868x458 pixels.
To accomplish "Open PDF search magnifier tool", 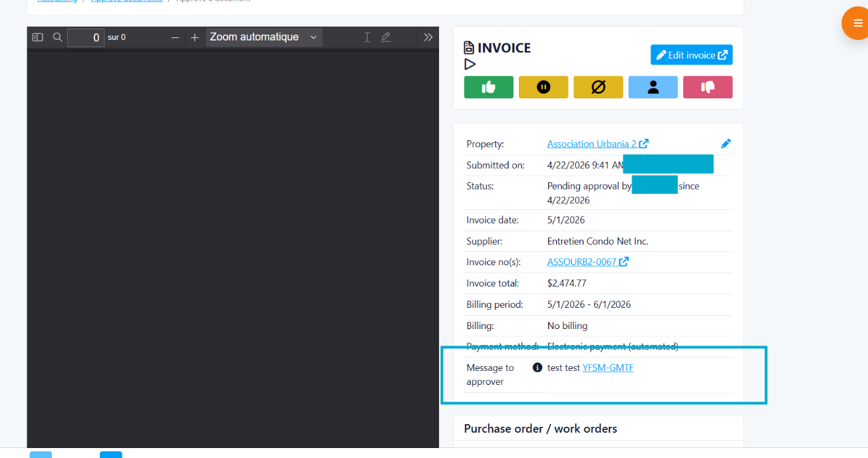I will [58, 37].
